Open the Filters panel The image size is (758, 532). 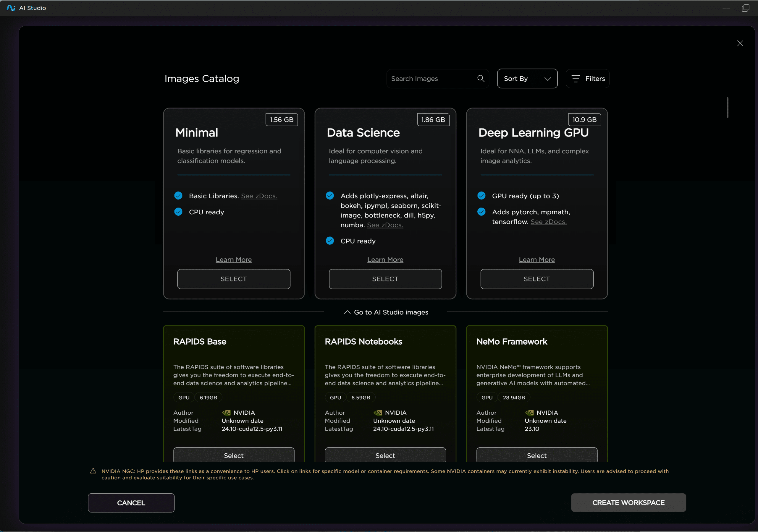pyautogui.click(x=587, y=79)
